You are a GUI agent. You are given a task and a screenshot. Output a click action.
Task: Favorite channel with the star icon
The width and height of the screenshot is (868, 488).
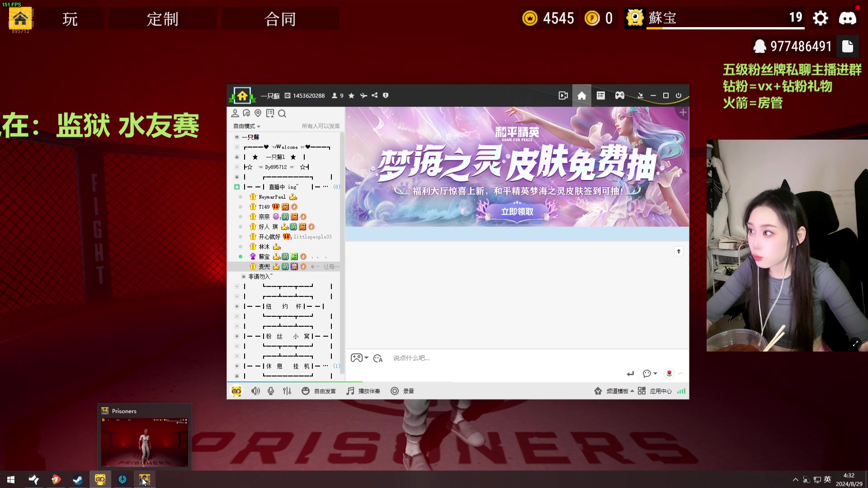point(351,96)
